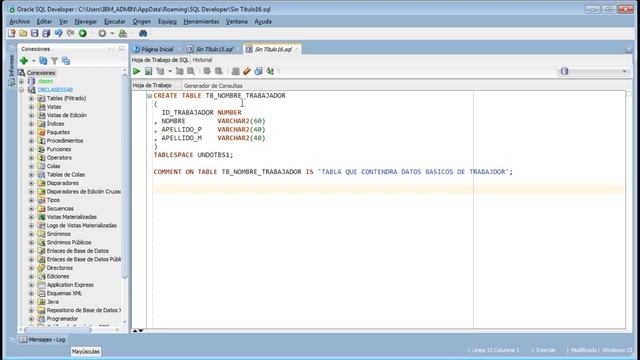
Task: Open the Ventana menu
Action: point(237,22)
